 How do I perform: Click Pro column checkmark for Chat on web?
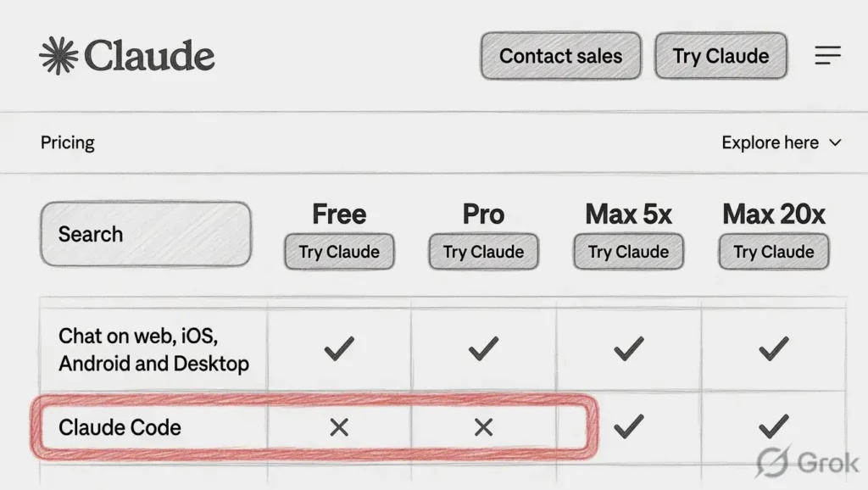[x=483, y=348]
